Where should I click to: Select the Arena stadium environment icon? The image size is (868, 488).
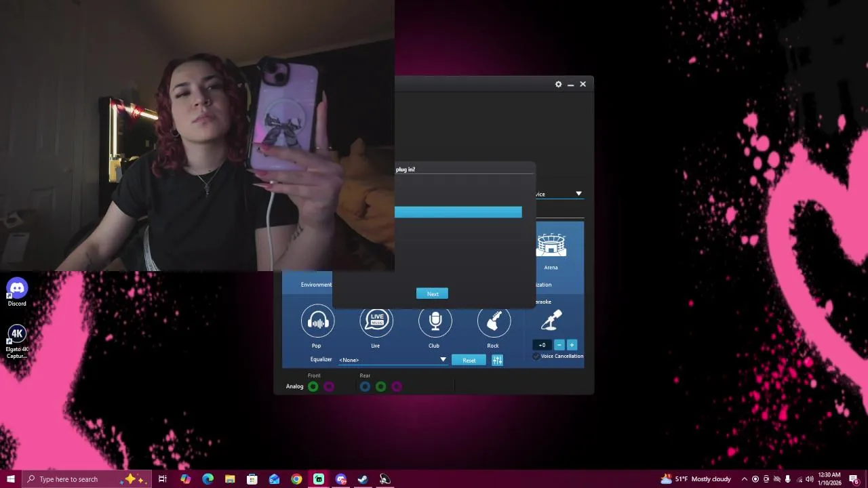tap(551, 245)
